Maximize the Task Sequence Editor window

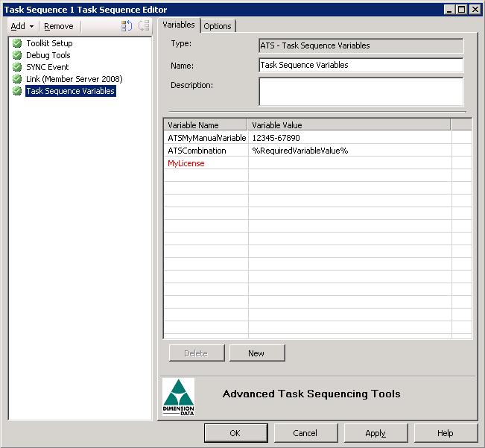click(461, 10)
